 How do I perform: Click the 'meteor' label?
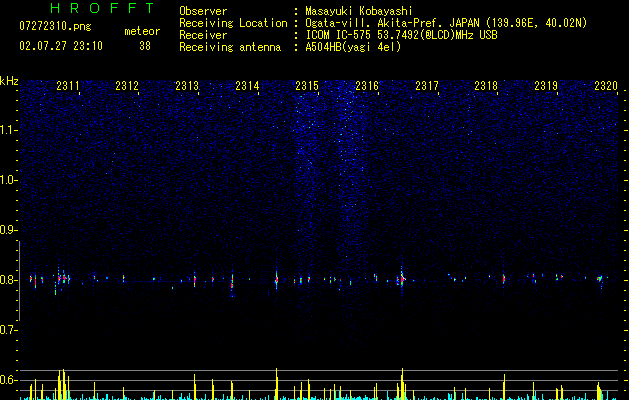pos(142,31)
